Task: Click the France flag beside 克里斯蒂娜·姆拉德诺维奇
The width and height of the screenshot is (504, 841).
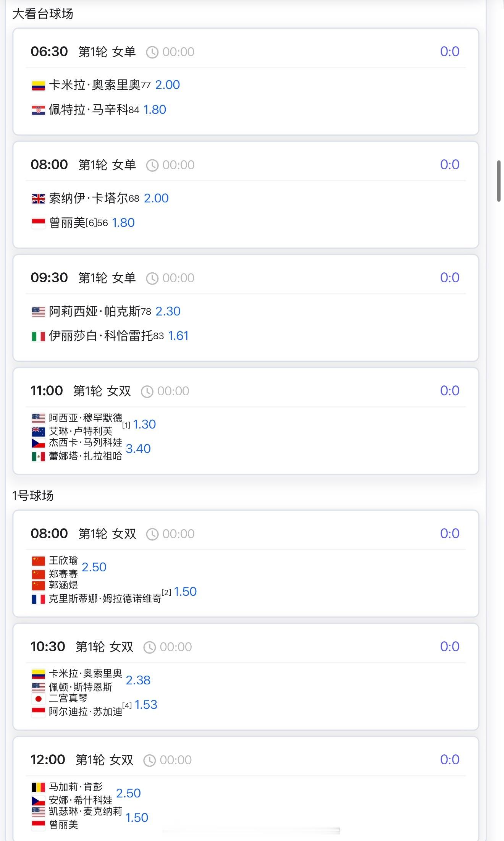Action: pos(38,599)
